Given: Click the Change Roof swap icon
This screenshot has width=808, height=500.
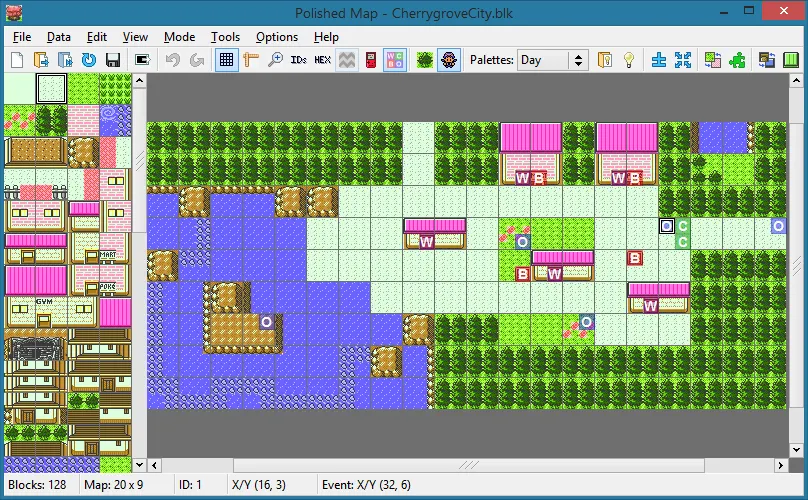Looking at the screenshot, I should pyautogui.click(x=766, y=60).
